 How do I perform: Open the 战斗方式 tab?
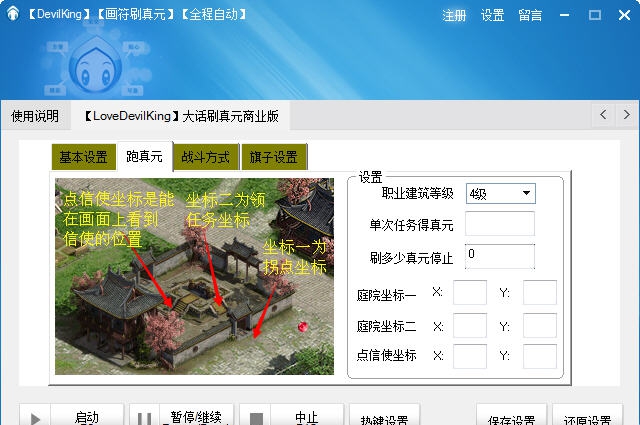206,157
